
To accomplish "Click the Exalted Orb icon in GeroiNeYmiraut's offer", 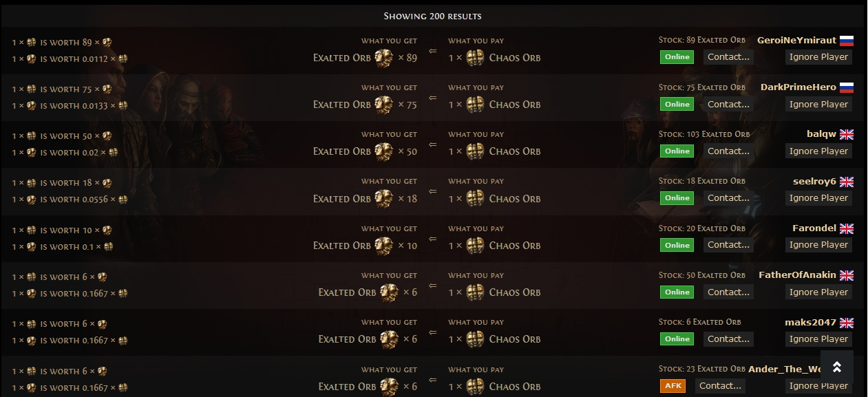I will tap(383, 58).
